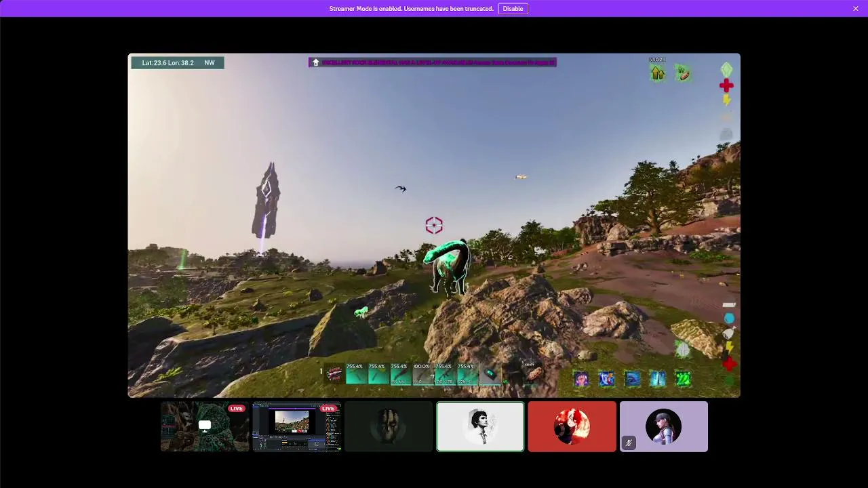
Task: Click the monitor icon on first live stream
Action: [x=205, y=426]
